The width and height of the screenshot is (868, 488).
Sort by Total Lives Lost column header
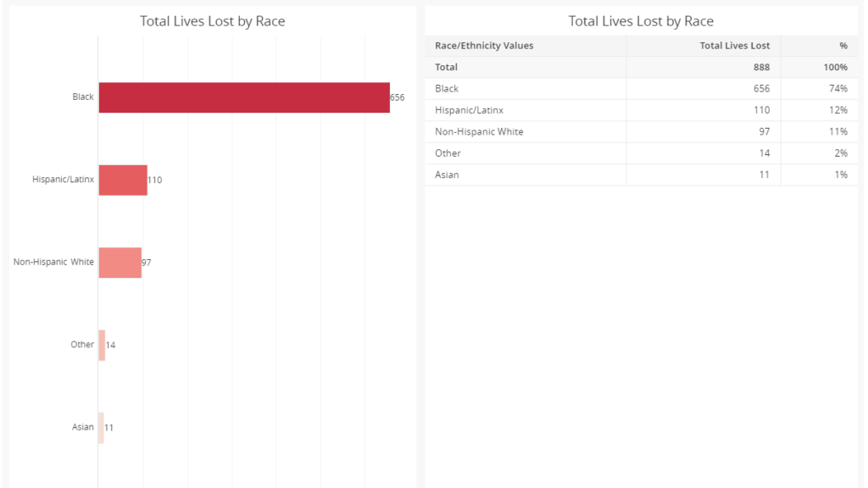coord(735,46)
